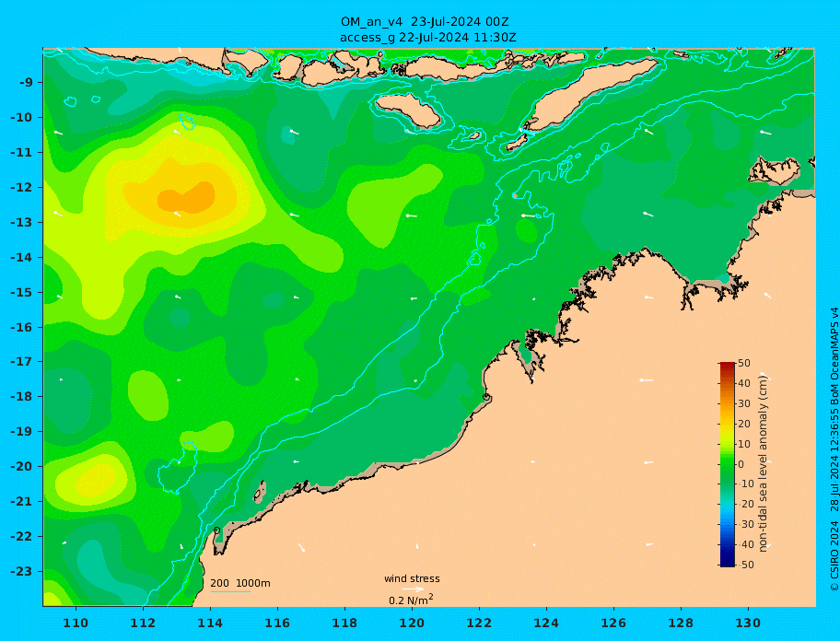Select longitude label 112 on bottom axis

tap(143, 623)
